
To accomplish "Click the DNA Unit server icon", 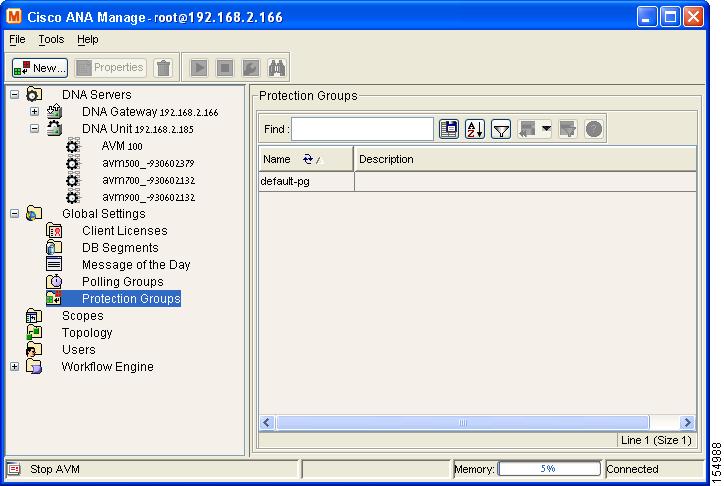I will click(x=54, y=128).
